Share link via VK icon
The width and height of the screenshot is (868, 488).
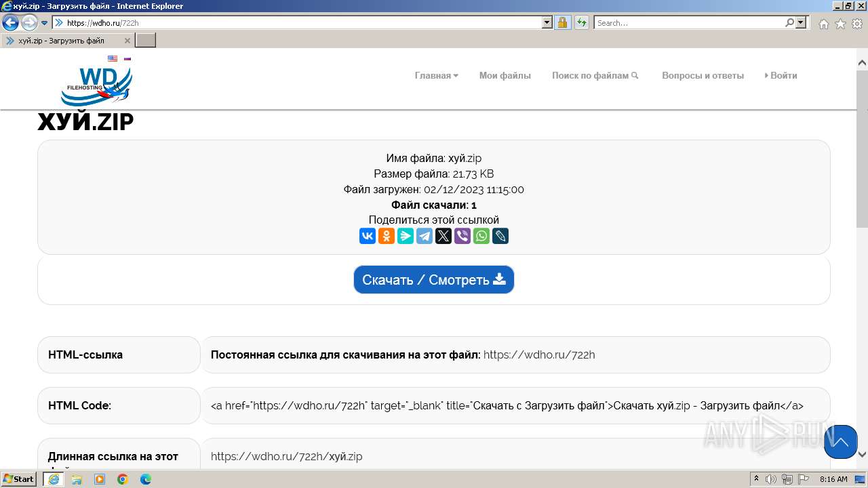[368, 236]
